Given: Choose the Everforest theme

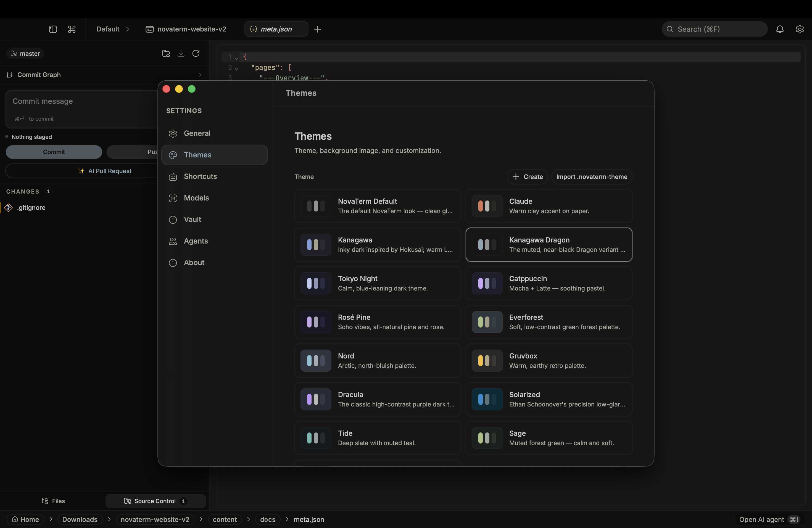Looking at the screenshot, I should [549, 322].
